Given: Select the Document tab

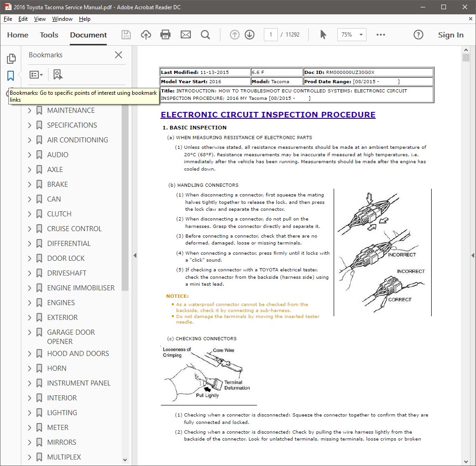Looking at the screenshot, I should click(x=88, y=35).
